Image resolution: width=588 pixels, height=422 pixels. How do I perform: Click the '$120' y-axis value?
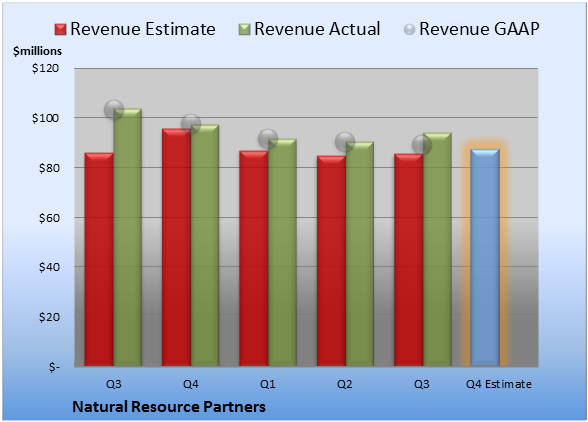point(45,68)
